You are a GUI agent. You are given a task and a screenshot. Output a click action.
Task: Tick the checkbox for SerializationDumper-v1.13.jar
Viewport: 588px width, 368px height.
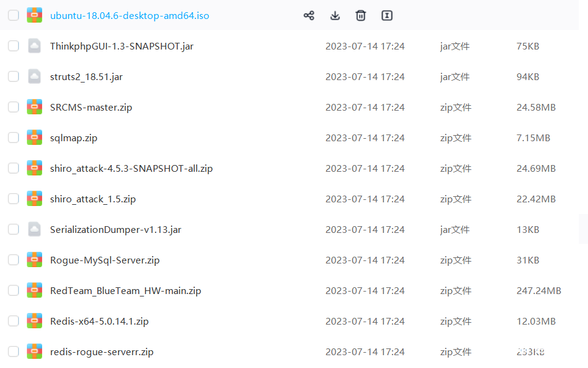pyautogui.click(x=13, y=229)
